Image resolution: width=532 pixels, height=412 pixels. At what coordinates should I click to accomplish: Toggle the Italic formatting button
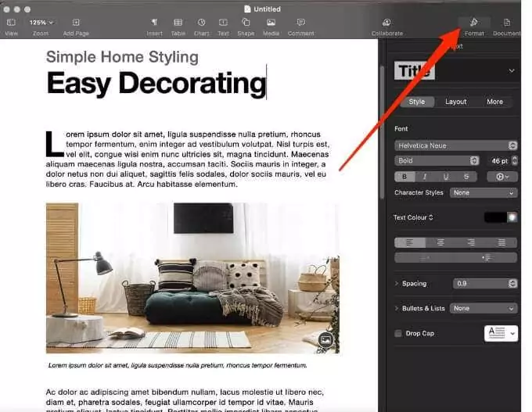tap(425, 177)
